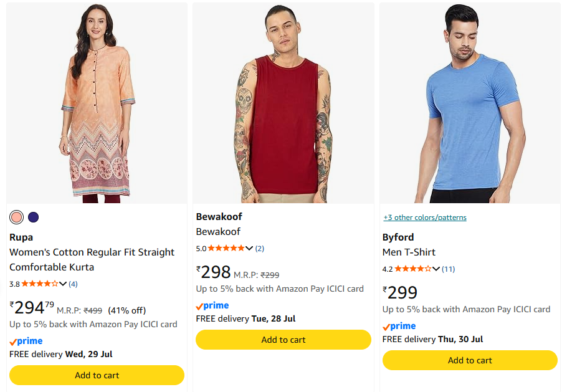Expand rating chevron for Rupa kurta
562x392 pixels.
[x=63, y=284]
